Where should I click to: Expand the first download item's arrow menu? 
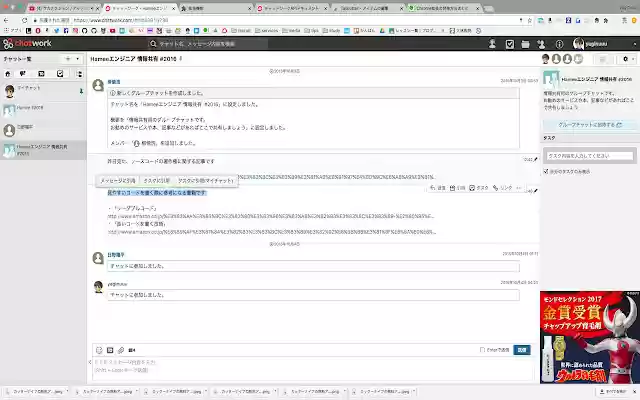tap(67, 391)
